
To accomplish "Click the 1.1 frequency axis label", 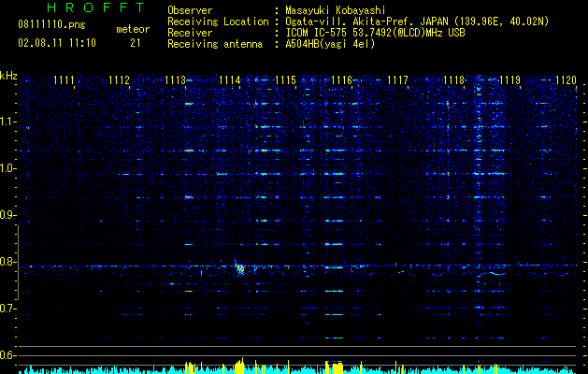I will [x=7, y=122].
